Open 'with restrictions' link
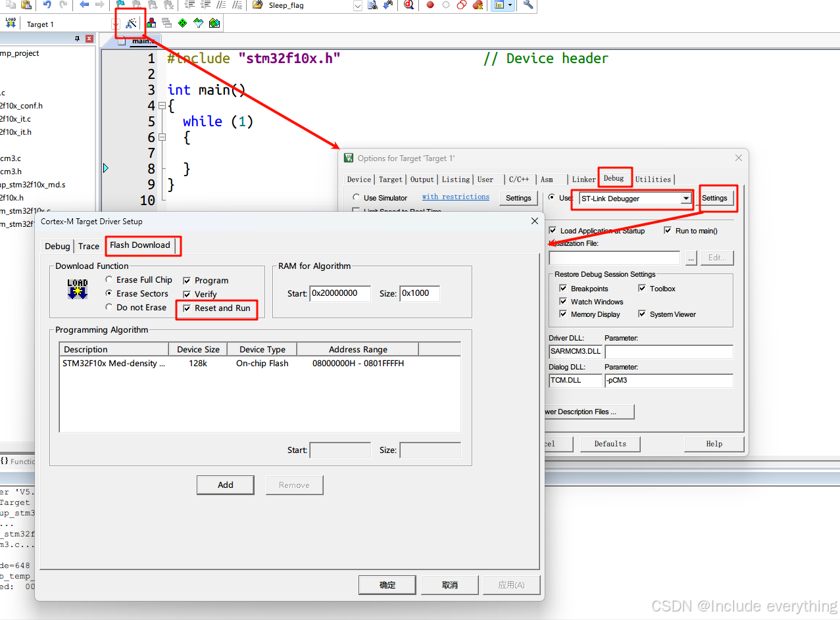 (456, 197)
